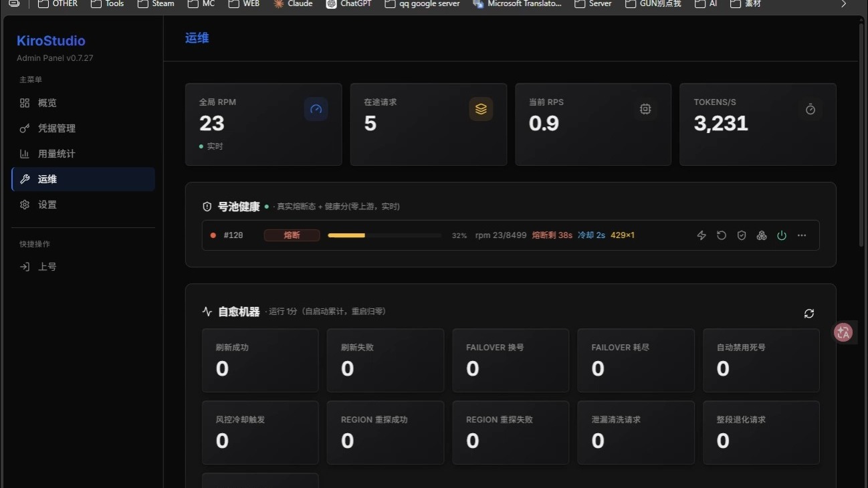Open 凭据管理 credentials management
Viewport: 868px width, 488px height.
83,128
